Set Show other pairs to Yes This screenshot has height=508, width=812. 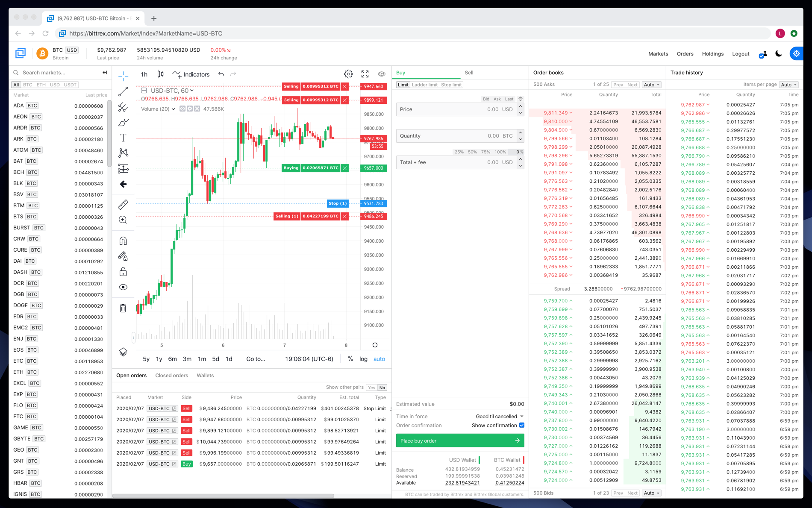pyautogui.click(x=371, y=388)
